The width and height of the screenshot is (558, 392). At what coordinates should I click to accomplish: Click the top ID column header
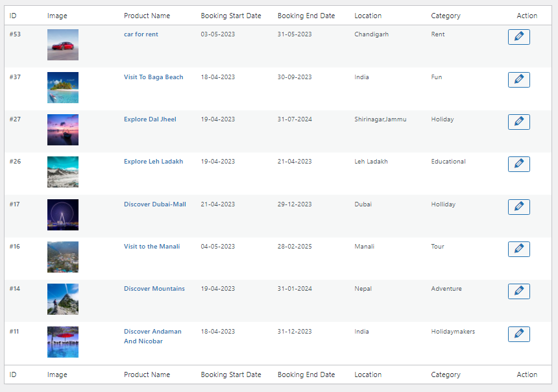click(13, 16)
